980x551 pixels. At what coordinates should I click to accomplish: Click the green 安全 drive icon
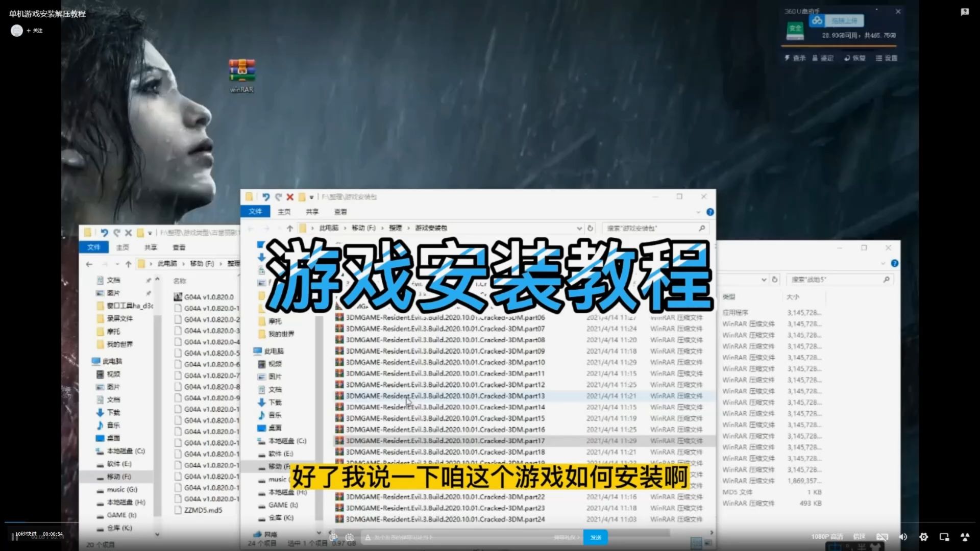795,31
